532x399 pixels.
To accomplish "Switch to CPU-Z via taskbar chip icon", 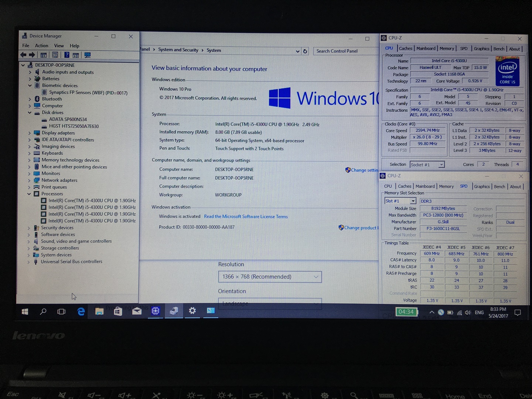I will 156,311.
